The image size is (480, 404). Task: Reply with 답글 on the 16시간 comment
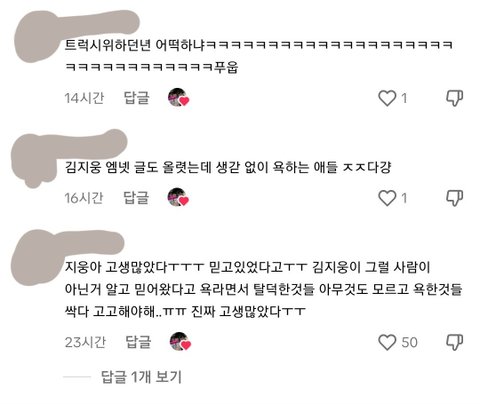(x=136, y=198)
